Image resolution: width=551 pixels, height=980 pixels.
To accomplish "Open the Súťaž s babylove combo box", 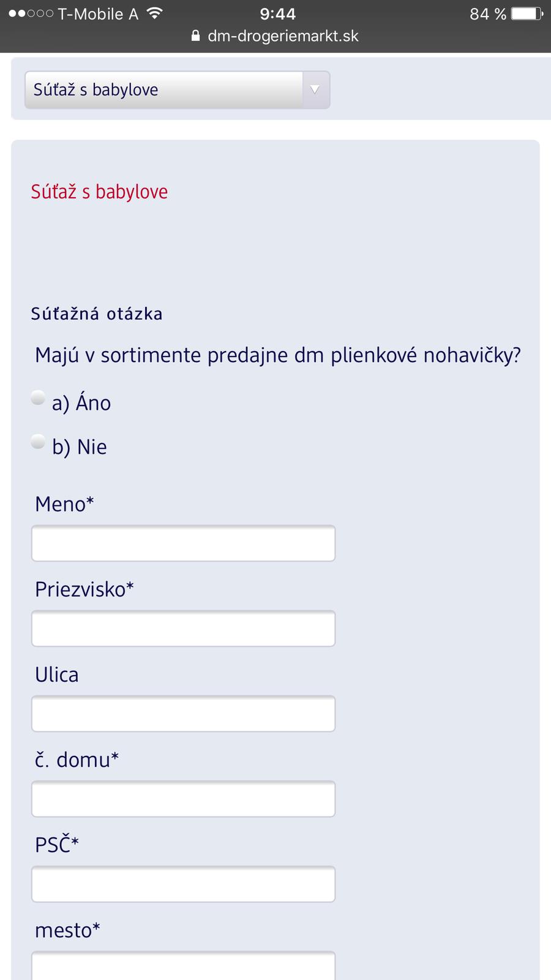I will pyautogui.click(x=165, y=90).
